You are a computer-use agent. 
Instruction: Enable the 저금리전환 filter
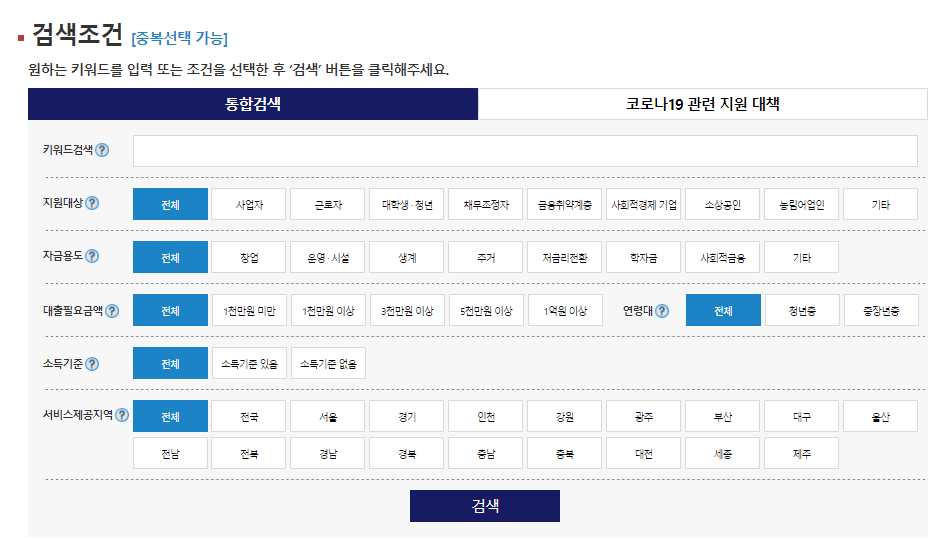(565, 257)
